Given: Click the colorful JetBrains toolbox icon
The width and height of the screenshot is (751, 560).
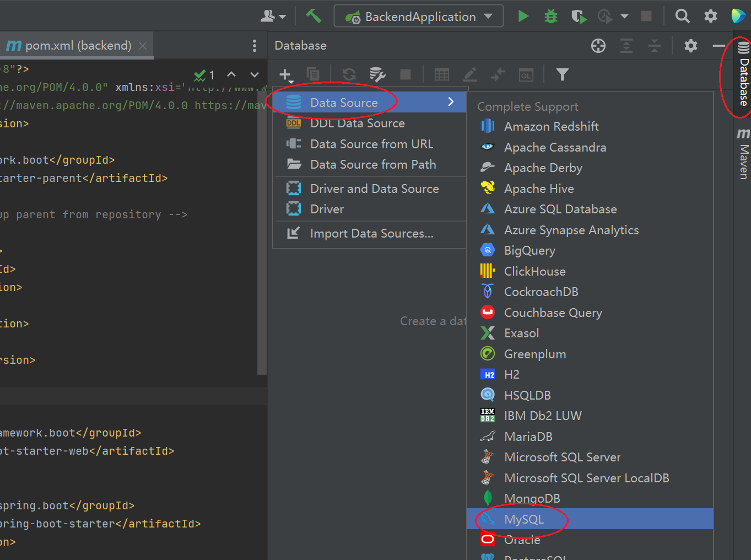Looking at the screenshot, I should tap(738, 16).
